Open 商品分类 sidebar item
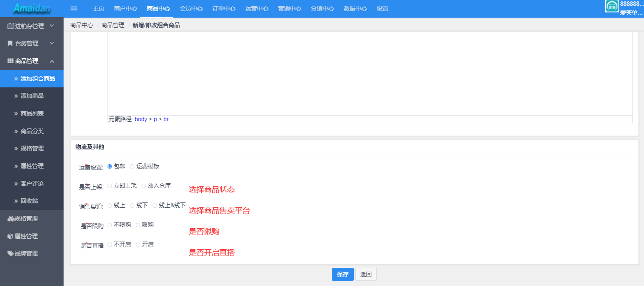This screenshot has height=286, width=644. click(x=32, y=131)
